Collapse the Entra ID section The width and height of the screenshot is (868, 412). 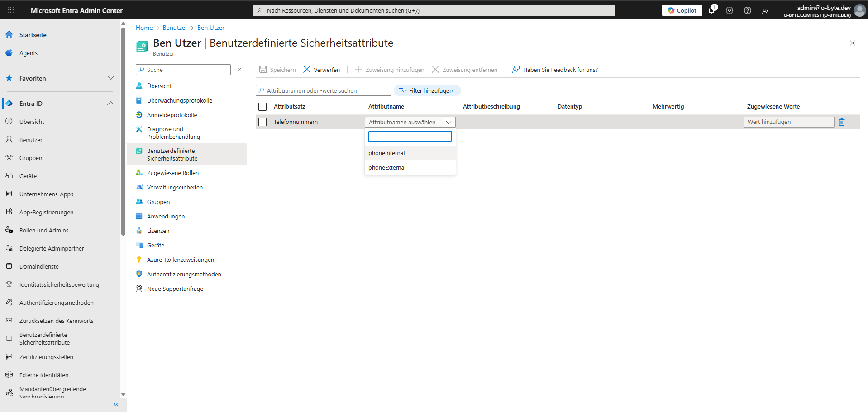coord(110,104)
